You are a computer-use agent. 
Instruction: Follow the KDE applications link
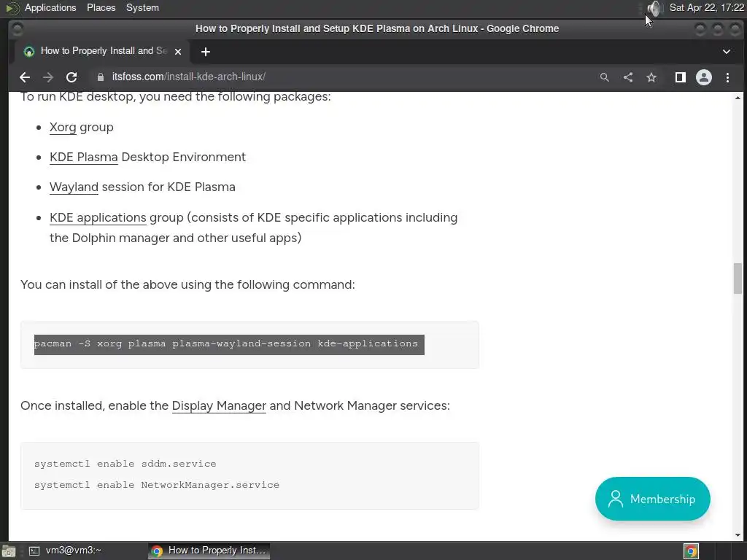98,217
